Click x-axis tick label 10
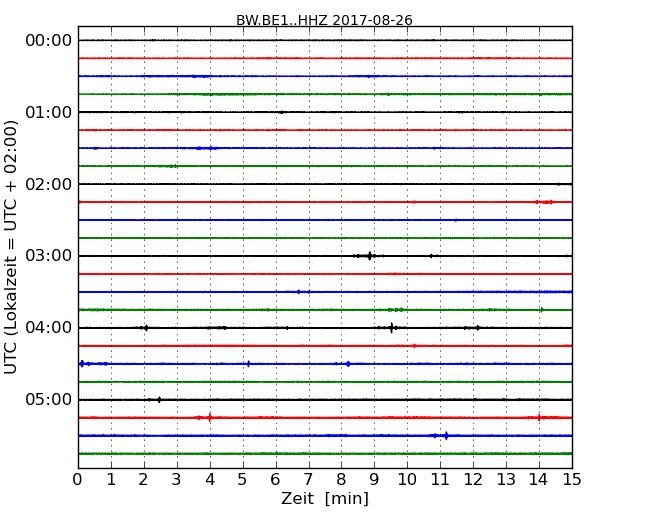Viewport: 650px width, 520px height. [407, 480]
